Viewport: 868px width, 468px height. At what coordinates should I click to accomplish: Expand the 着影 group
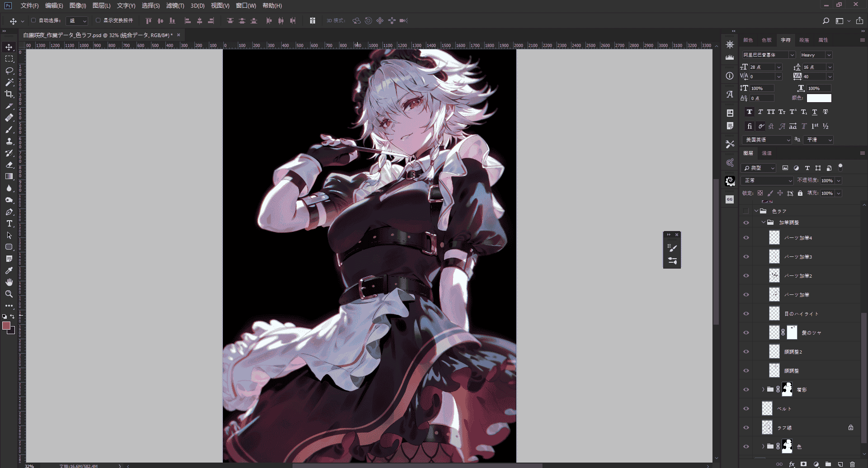point(764,389)
